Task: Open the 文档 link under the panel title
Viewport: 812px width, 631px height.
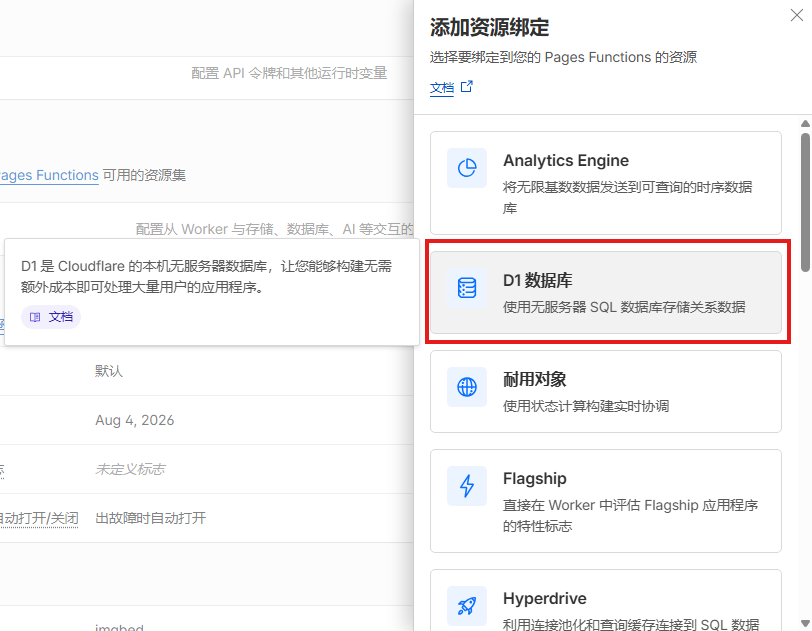Action: click(442, 88)
